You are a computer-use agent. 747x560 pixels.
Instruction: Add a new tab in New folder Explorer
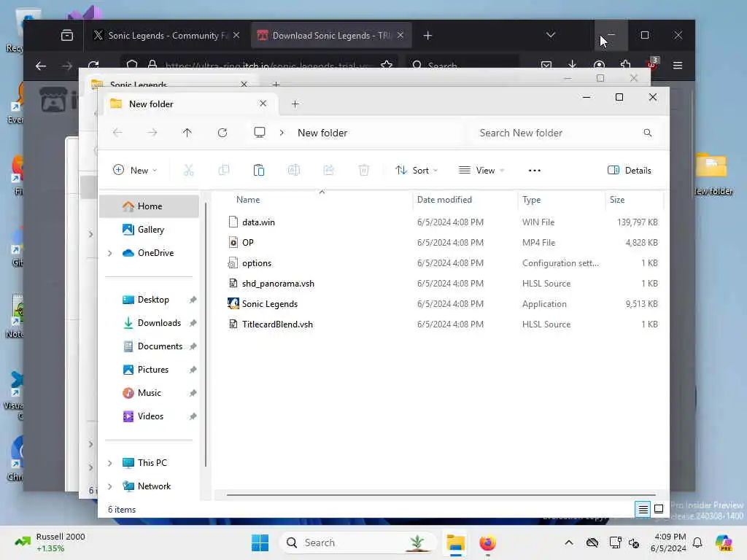(x=295, y=104)
